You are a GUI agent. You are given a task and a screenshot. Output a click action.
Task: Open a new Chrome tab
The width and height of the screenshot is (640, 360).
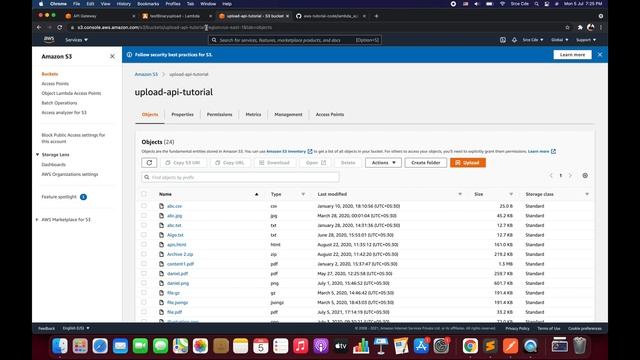point(376,16)
